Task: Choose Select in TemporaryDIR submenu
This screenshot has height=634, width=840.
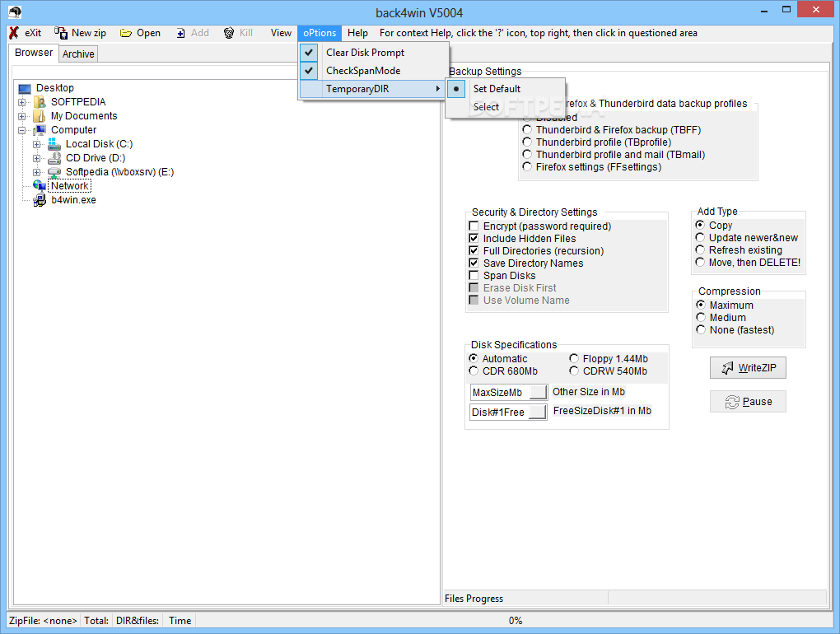Action: 505,106
